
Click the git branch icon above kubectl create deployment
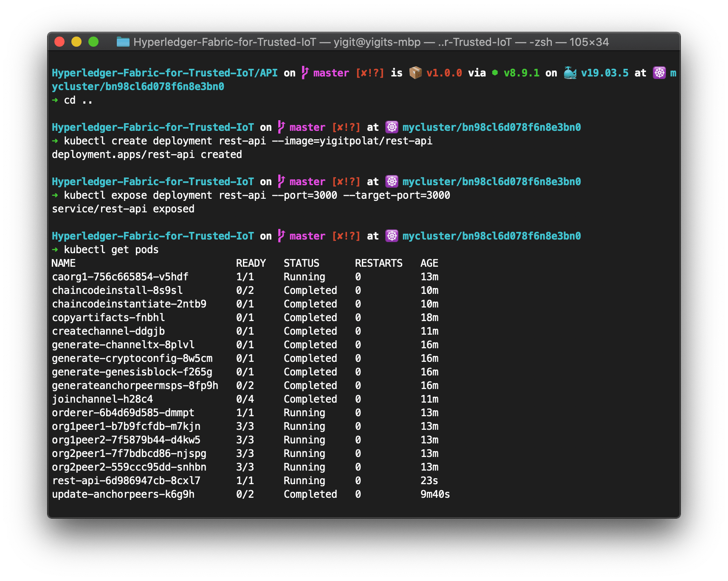tap(281, 127)
